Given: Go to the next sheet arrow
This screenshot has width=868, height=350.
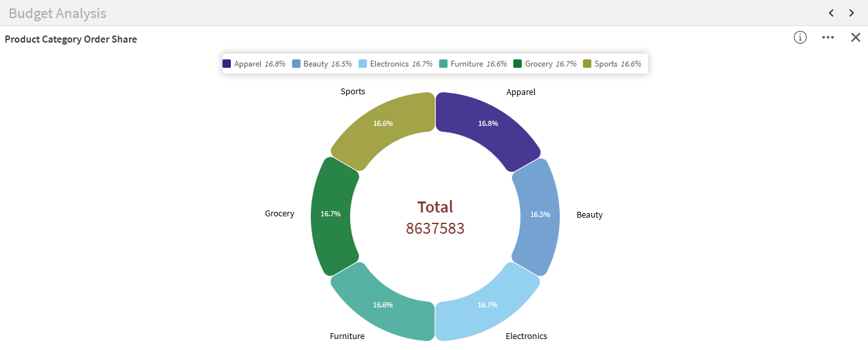Looking at the screenshot, I should point(852,13).
